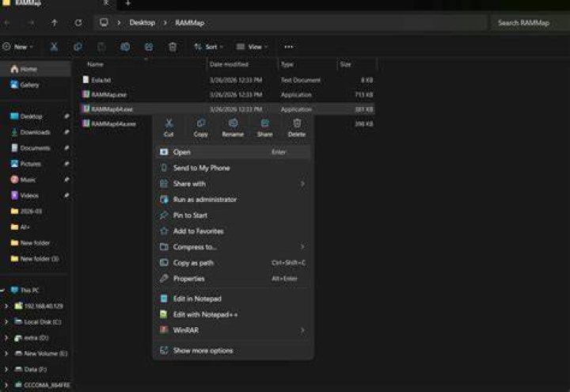The width and height of the screenshot is (570, 392).
Task: Click the toolbar Cut scissors icon
Action: point(54,47)
